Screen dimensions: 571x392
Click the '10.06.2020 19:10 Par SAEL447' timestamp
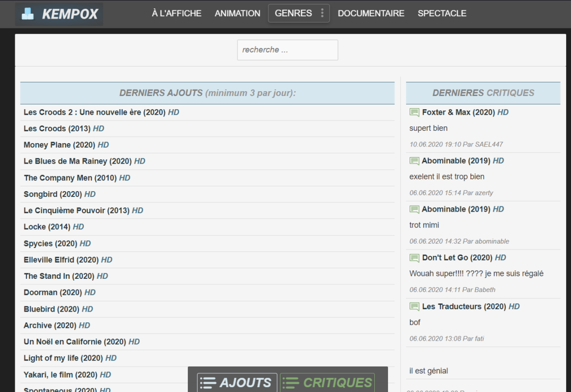[x=456, y=145]
